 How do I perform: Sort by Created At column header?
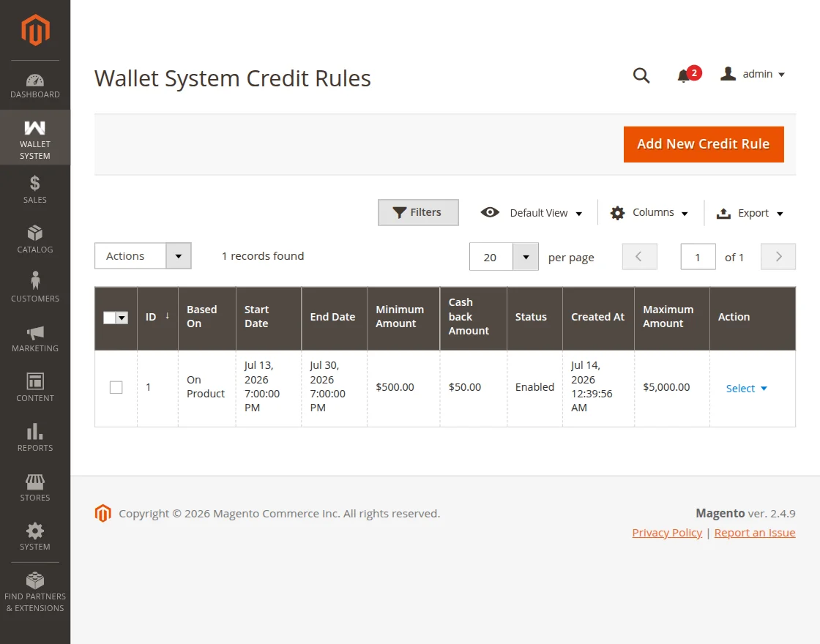[598, 317]
